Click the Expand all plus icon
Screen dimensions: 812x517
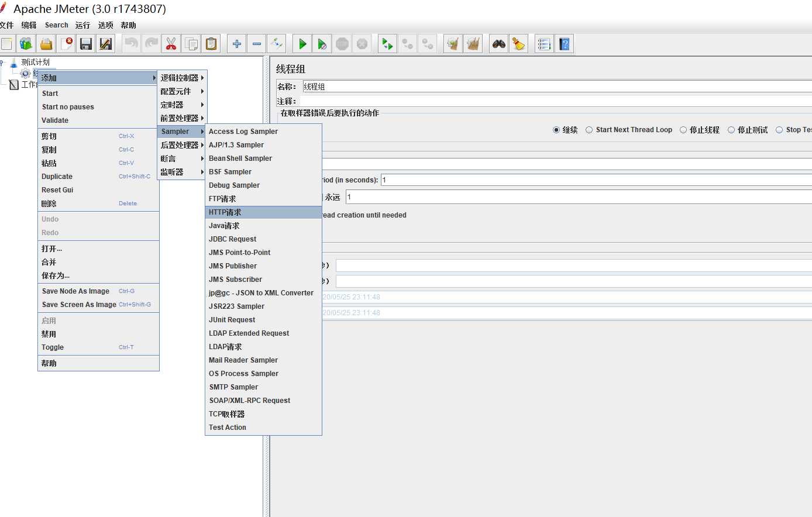pos(237,44)
